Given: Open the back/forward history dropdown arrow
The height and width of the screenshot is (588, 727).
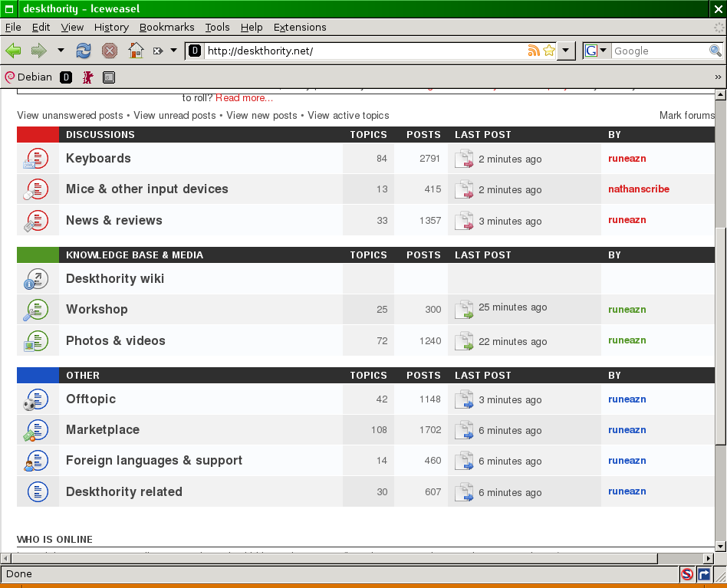Looking at the screenshot, I should click(x=61, y=51).
